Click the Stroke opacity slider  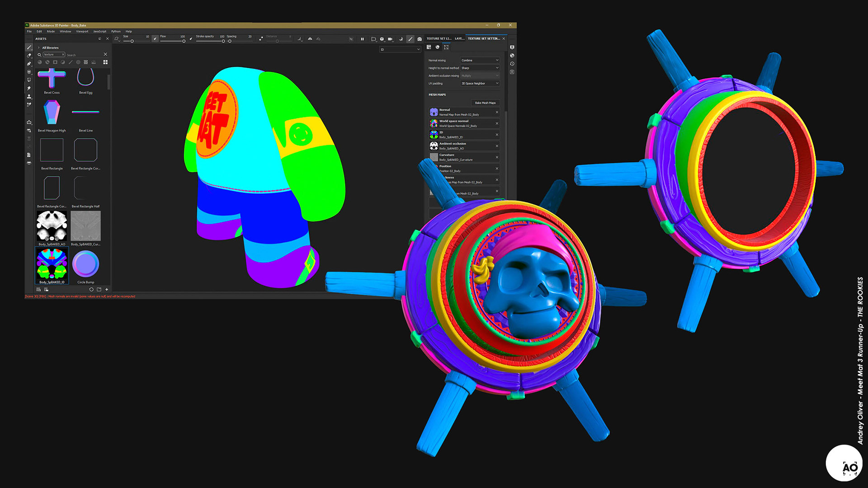coord(210,41)
